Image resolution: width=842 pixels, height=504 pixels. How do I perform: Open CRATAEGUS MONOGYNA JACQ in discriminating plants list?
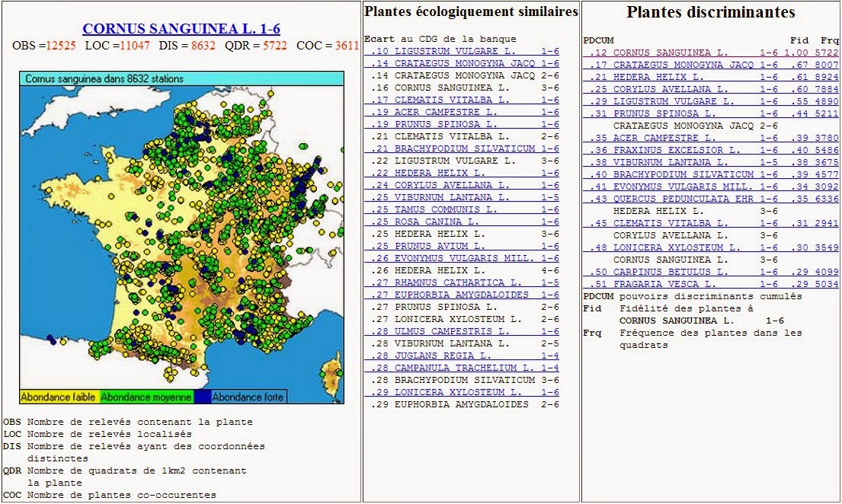pos(710,65)
